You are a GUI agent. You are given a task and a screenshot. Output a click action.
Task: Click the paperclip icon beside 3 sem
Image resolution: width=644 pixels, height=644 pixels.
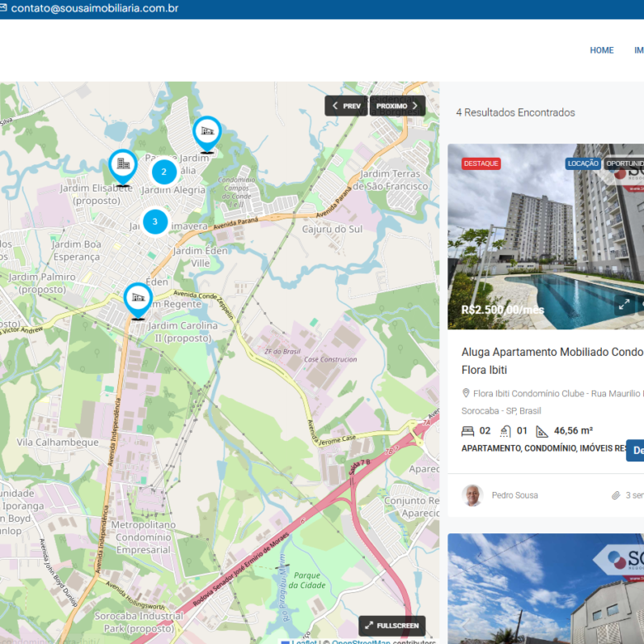point(616,495)
